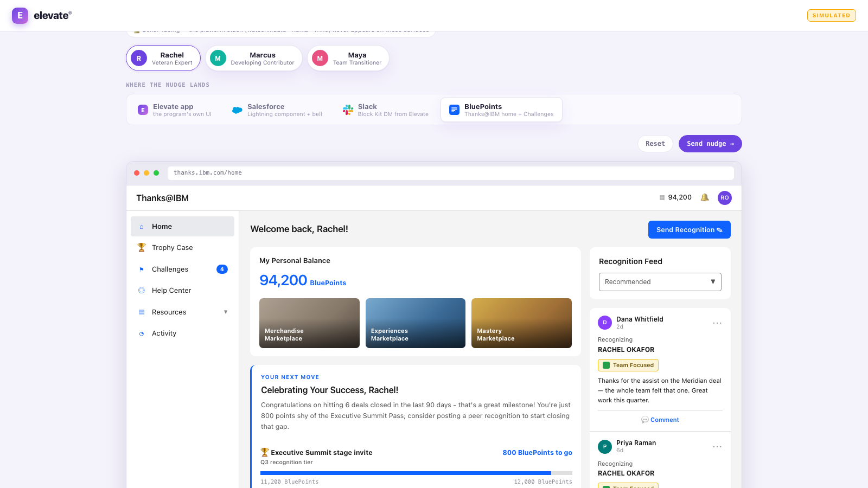Open more options on Priya Raman's post
This screenshot has width=868, height=488.
tap(717, 447)
